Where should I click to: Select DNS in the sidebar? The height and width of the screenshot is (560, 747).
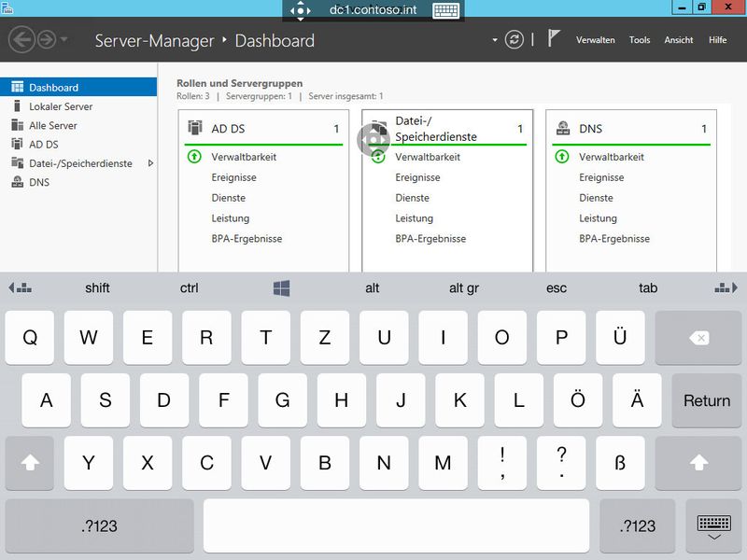pyautogui.click(x=78, y=182)
